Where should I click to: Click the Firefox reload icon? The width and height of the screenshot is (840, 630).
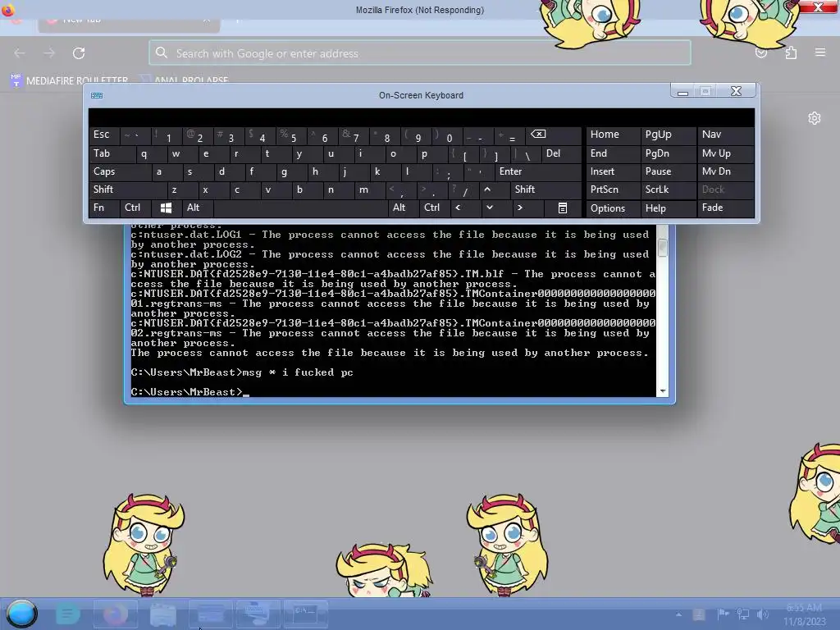pyautogui.click(x=79, y=53)
